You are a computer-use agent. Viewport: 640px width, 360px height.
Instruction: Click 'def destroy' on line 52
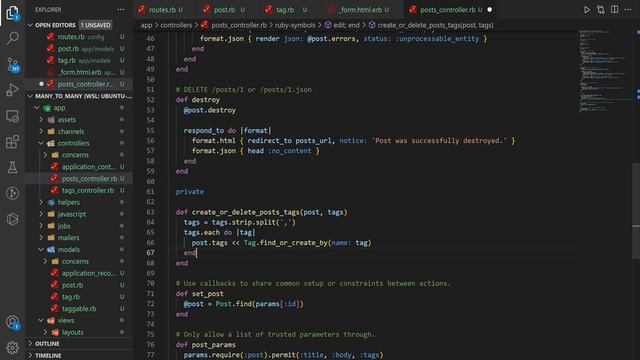tap(198, 100)
